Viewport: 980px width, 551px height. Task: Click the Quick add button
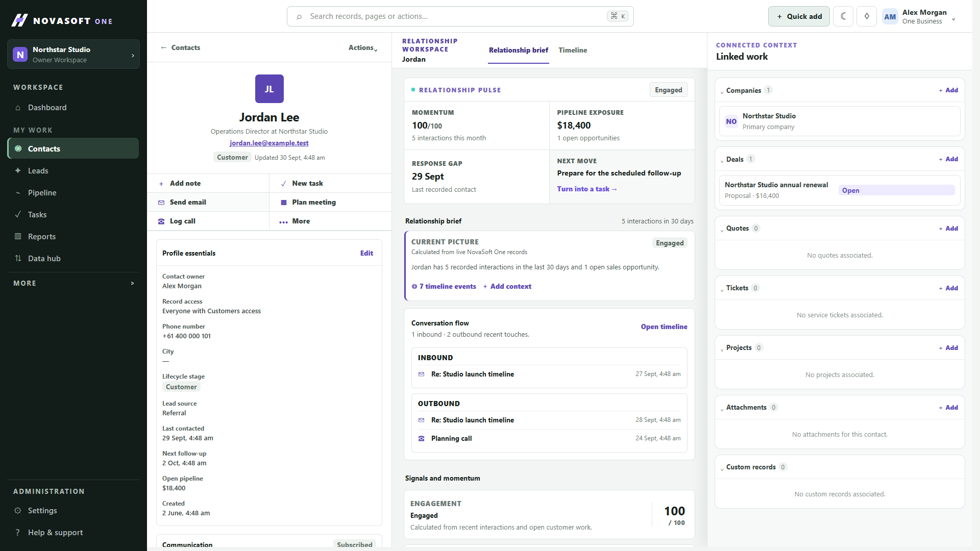(x=799, y=16)
